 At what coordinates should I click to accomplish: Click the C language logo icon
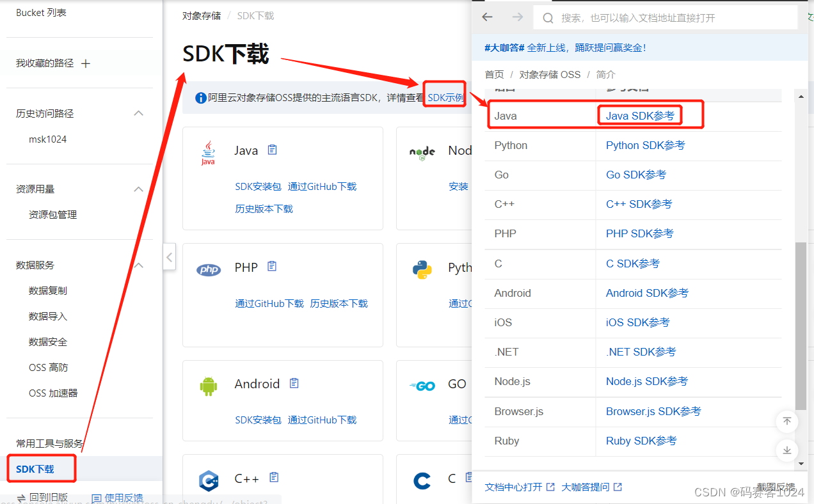coord(422,480)
